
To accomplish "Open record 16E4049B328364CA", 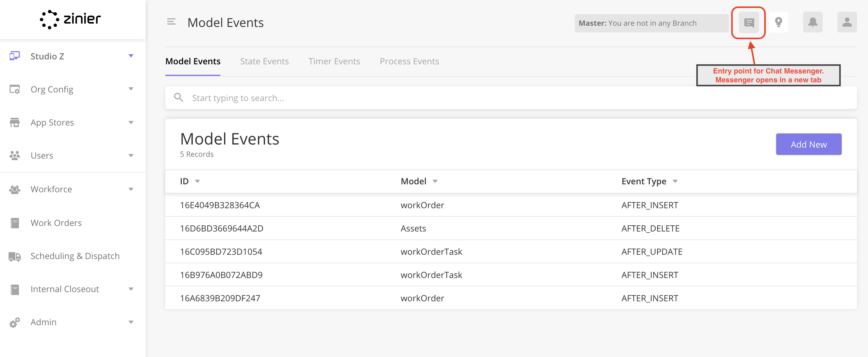I will (x=511, y=205).
